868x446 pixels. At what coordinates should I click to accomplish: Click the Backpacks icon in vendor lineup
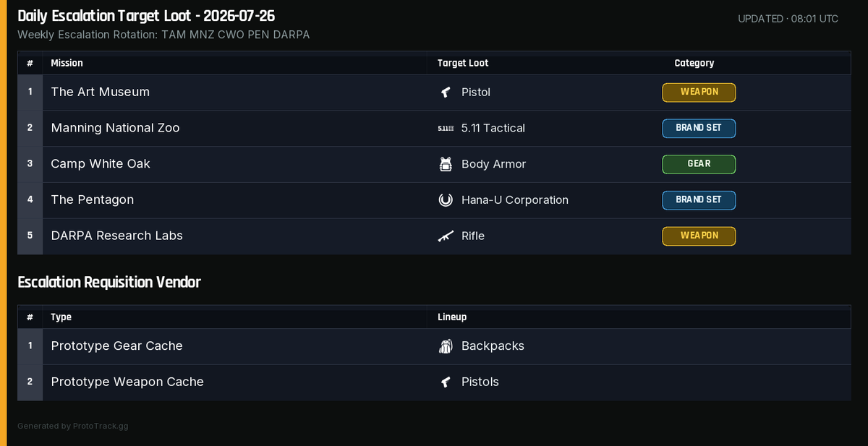[x=446, y=346]
